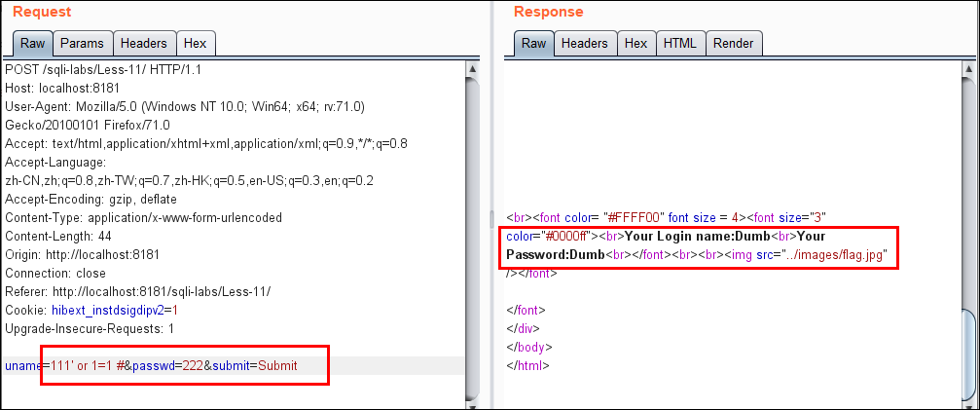Click the Upgrade-Insecure-Requests: 1 line
This screenshot has width=980, height=410.
coord(90,329)
